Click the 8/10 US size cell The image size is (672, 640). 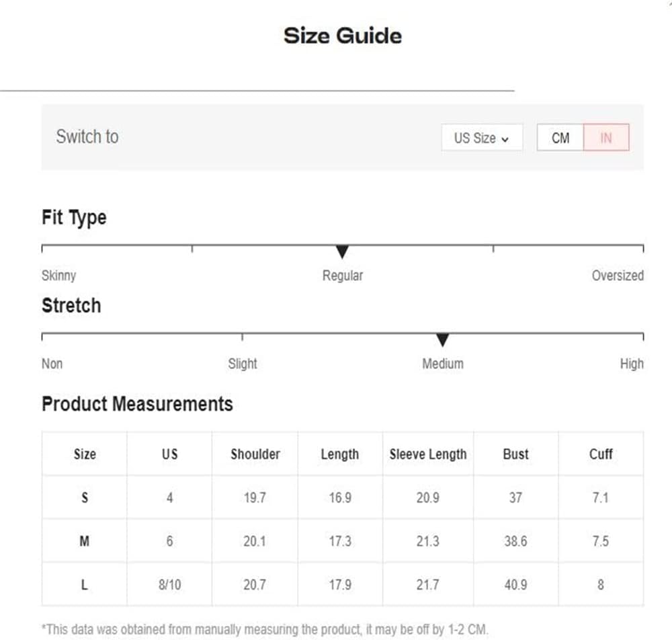point(170,585)
